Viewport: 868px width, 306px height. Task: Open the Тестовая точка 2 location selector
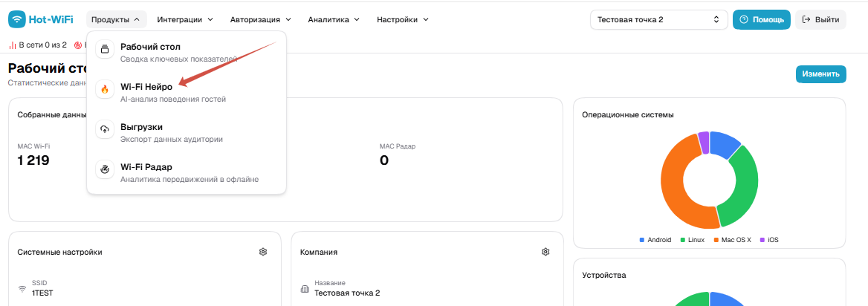point(658,19)
